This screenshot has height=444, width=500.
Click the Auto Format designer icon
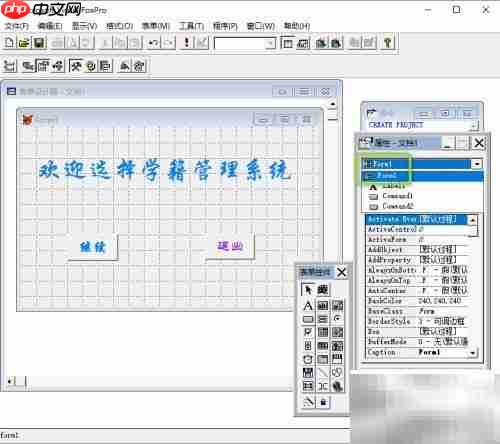point(139,66)
